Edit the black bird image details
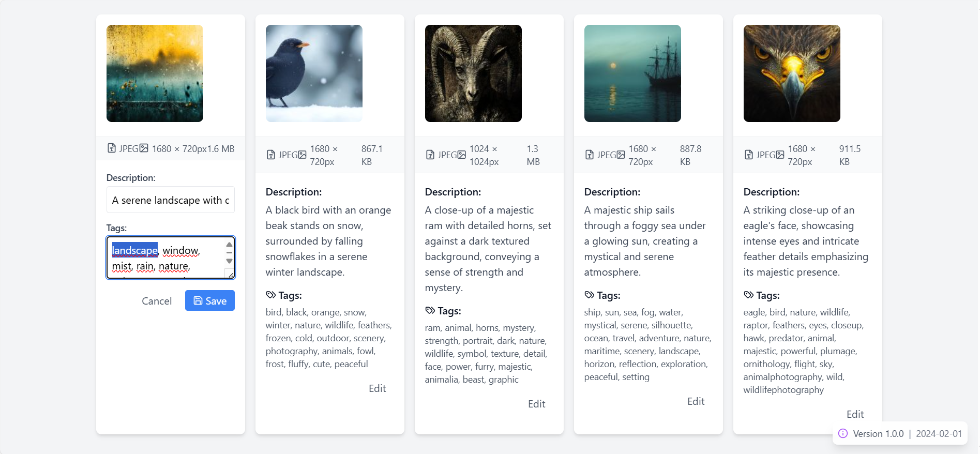This screenshot has width=980, height=454. pyautogui.click(x=377, y=388)
